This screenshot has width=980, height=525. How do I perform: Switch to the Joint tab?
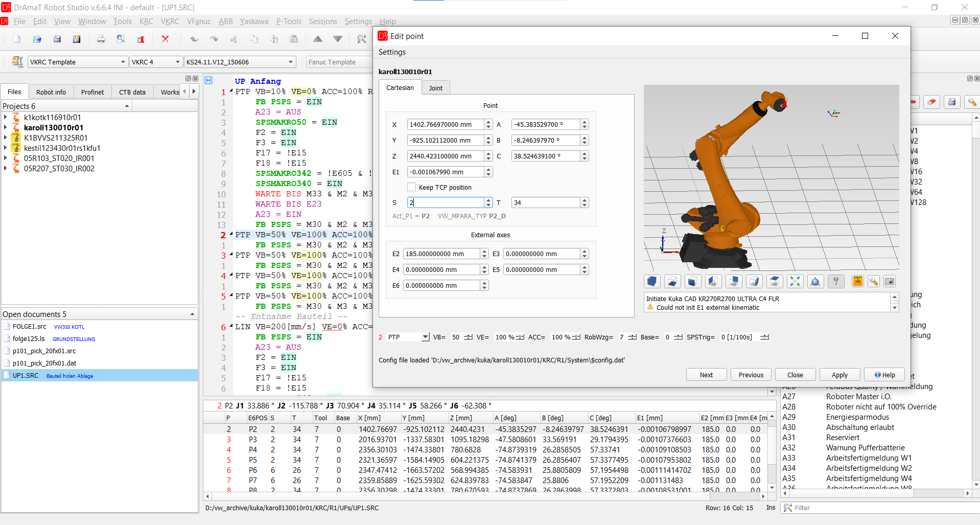[x=435, y=88]
